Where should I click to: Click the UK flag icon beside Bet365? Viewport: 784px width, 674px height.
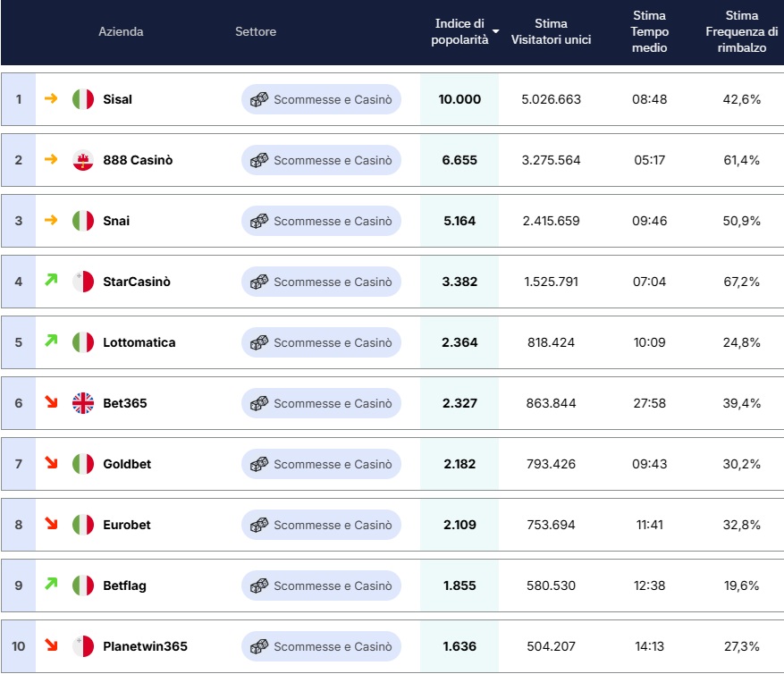83,403
